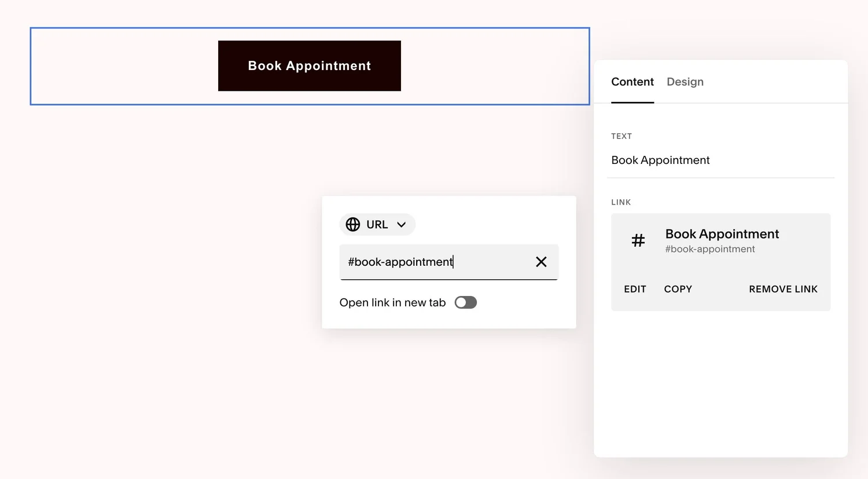Switch to the Design tab
868x479 pixels.
coord(685,82)
